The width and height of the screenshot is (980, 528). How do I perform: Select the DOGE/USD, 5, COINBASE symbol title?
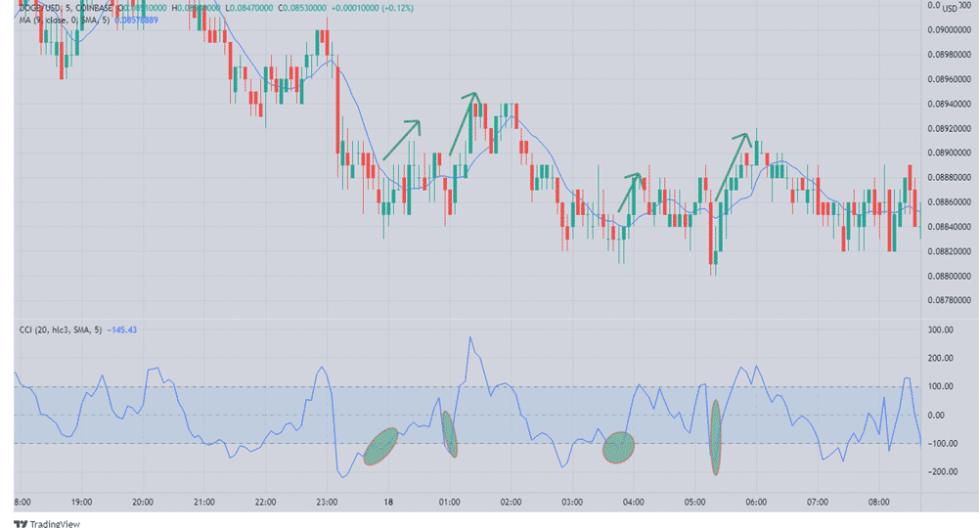point(67,8)
